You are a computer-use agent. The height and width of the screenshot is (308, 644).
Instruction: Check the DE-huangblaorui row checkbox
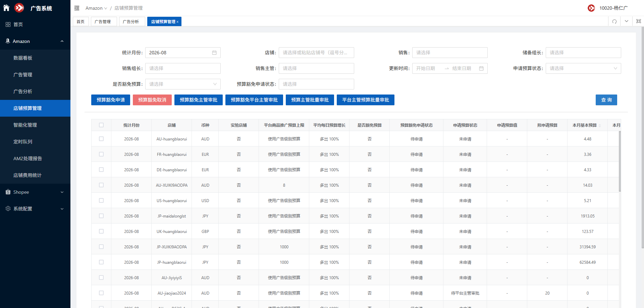point(101,170)
